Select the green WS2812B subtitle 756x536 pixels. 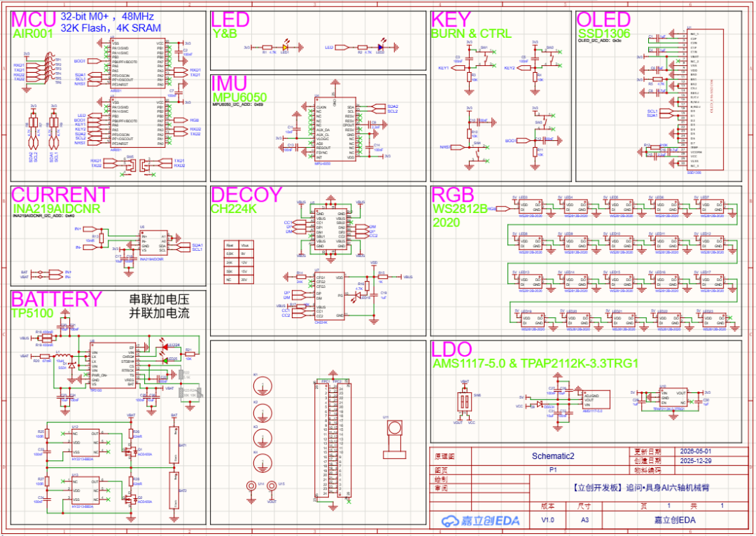460,208
